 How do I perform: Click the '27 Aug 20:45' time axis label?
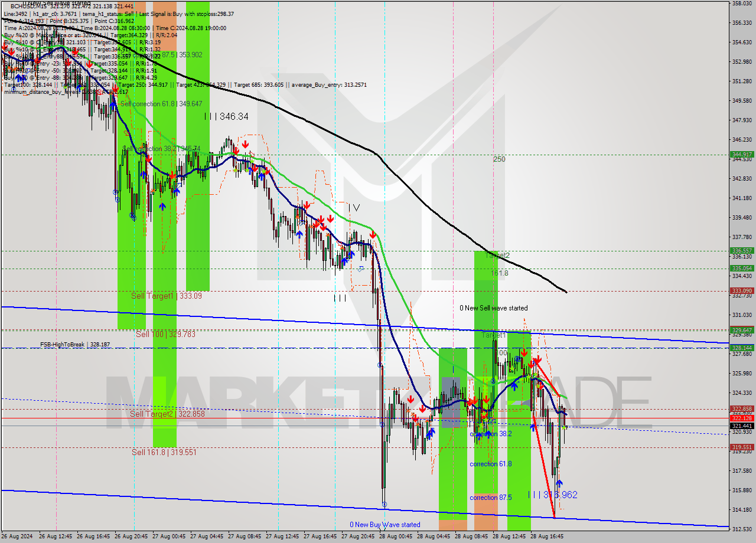pos(357,537)
